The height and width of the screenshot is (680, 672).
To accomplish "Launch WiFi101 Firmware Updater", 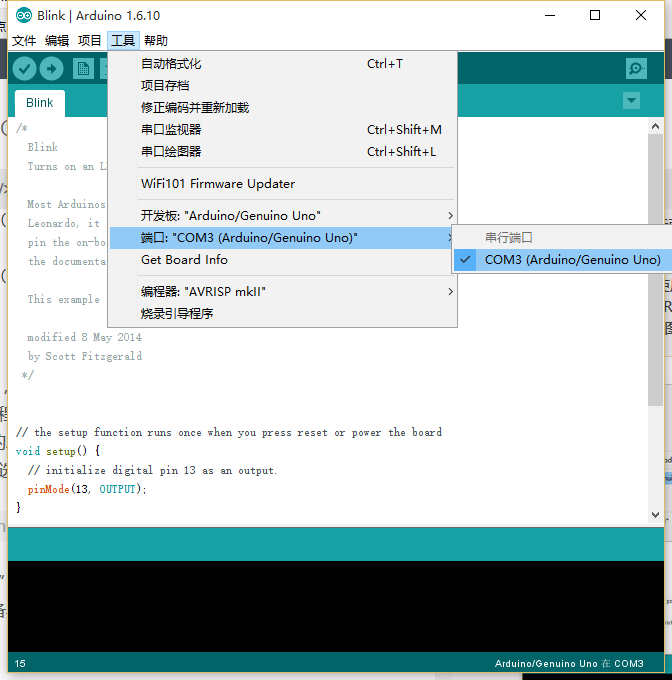I will (282, 183).
